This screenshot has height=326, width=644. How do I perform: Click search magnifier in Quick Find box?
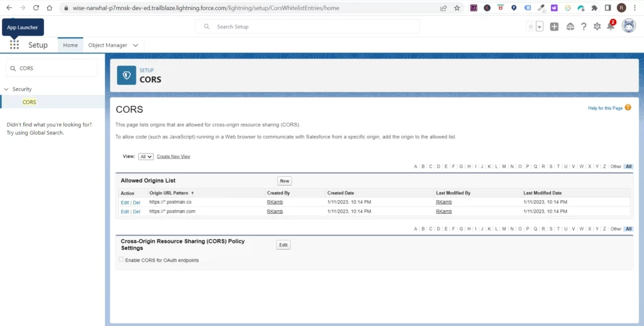[13, 68]
